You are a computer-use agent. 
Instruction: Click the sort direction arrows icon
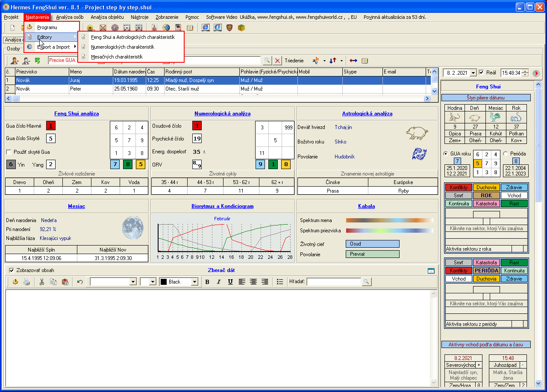coord(333,61)
